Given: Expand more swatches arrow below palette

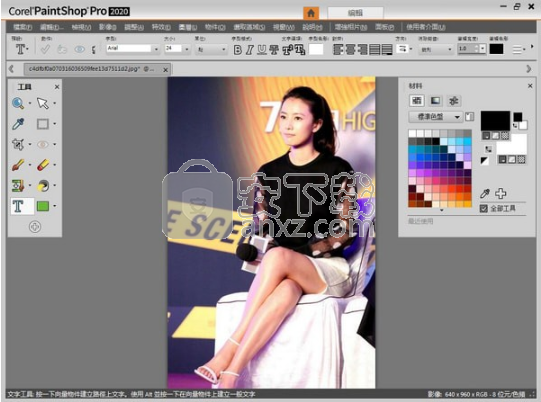Looking at the screenshot, I should pos(441,210).
